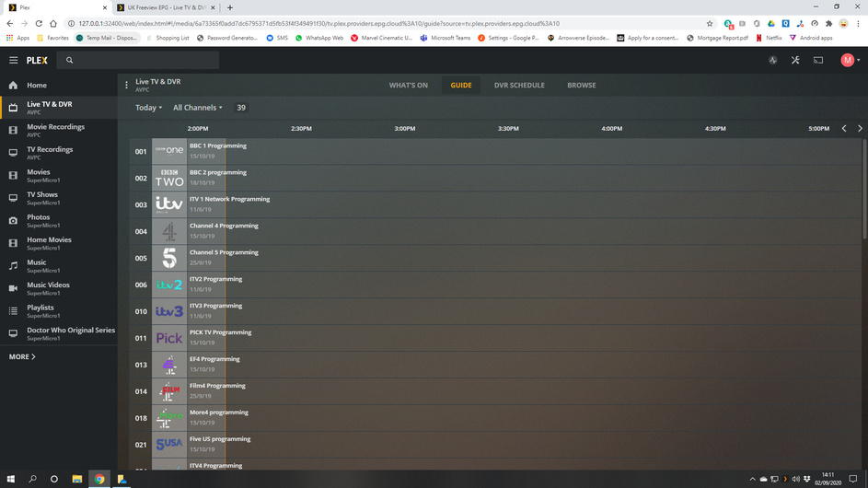
Task: Bookmark this page with star icon
Action: click(710, 23)
